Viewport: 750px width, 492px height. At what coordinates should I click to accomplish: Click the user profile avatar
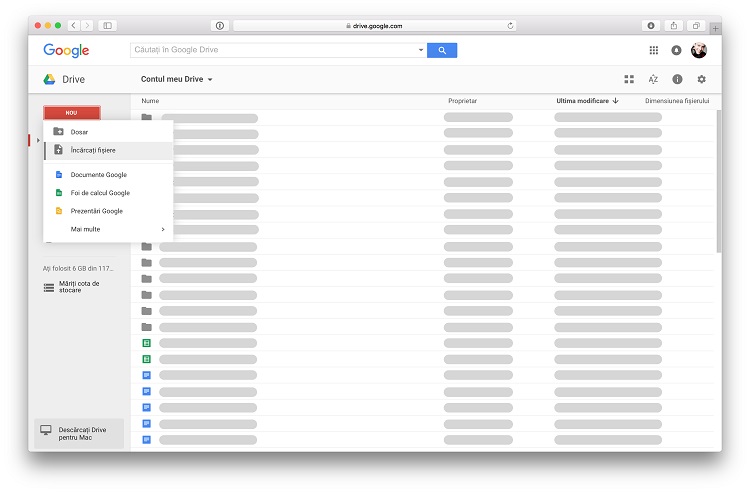tap(699, 50)
